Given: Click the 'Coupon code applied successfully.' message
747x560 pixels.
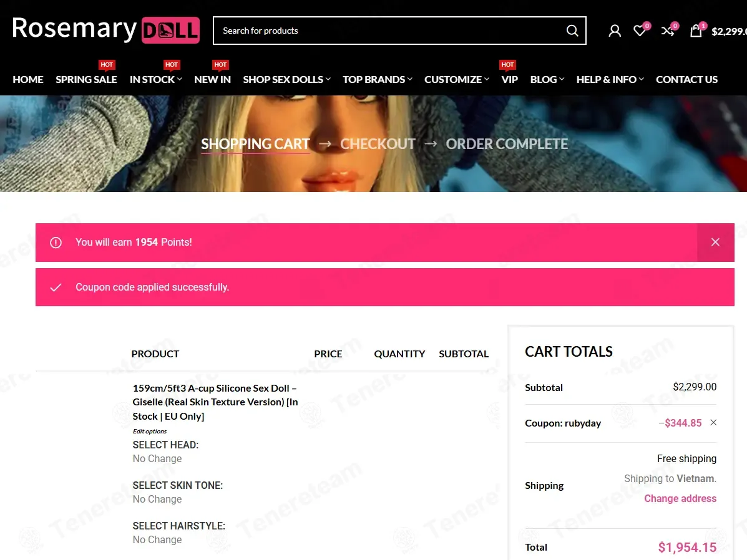Looking at the screenshot, I should [152, 287].
